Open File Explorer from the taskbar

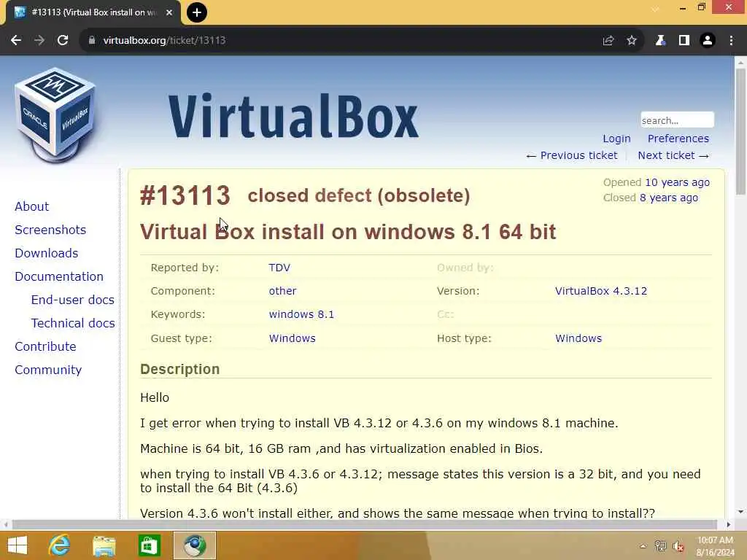pyautogui.click(x=104, y=545)
